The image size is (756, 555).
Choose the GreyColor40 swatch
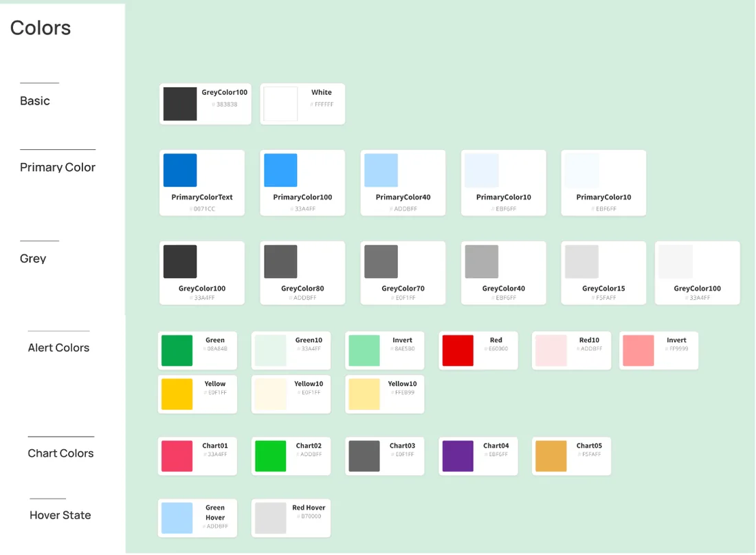tap(482, 261)
